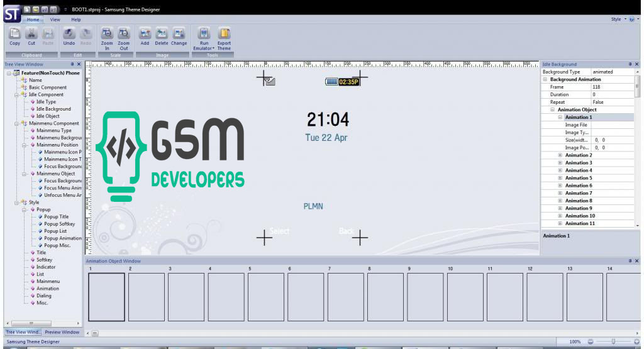
Task: Click the ST application logo button
Action: [x=12, y=14]
